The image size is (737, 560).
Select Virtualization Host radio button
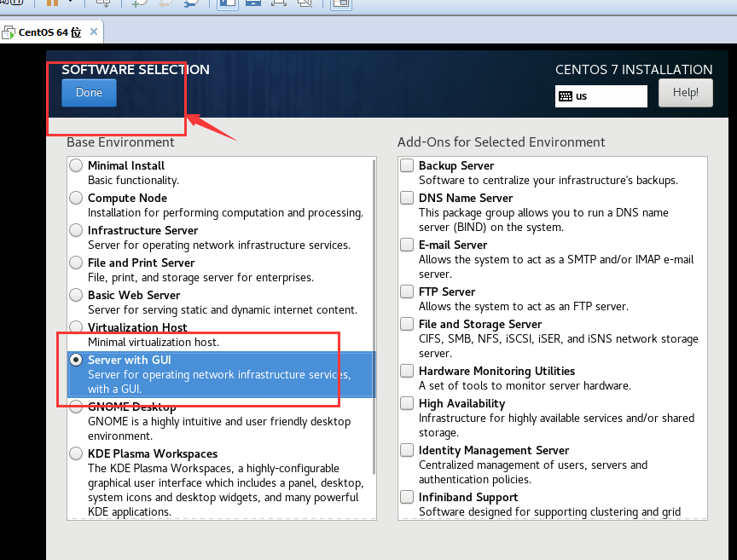76,326
